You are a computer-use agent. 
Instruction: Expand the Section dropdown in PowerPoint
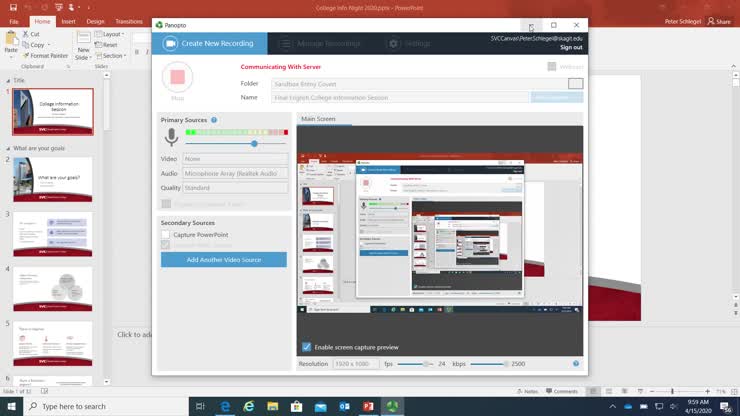pyautogui.click(x=111, y=56)
